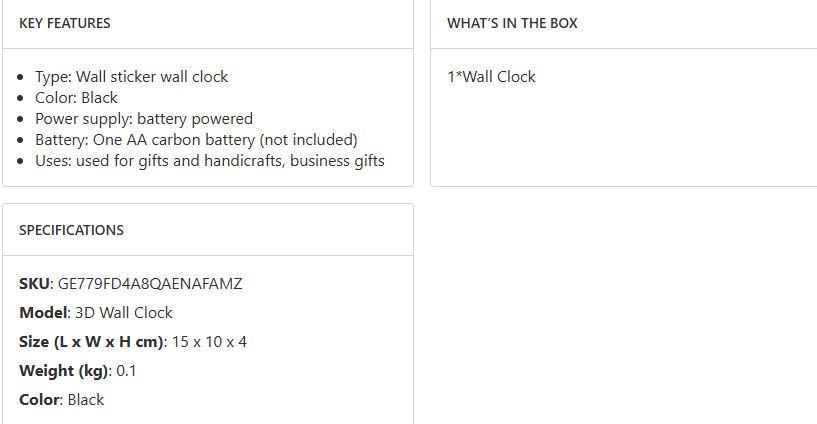The width and height of the screenshot is (817, 424).
Task: Click the 'Power supply: battery powered' line
Action: [x=144, y=119]
